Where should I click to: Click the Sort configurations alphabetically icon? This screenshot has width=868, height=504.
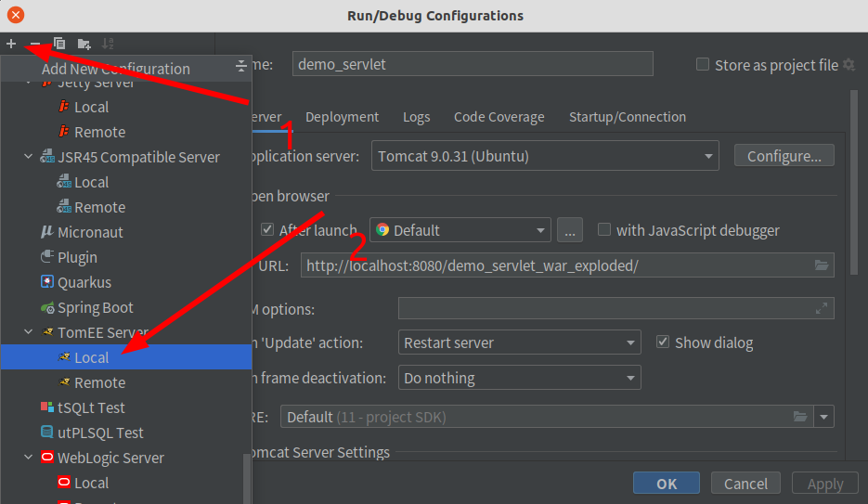pos(108,43)
